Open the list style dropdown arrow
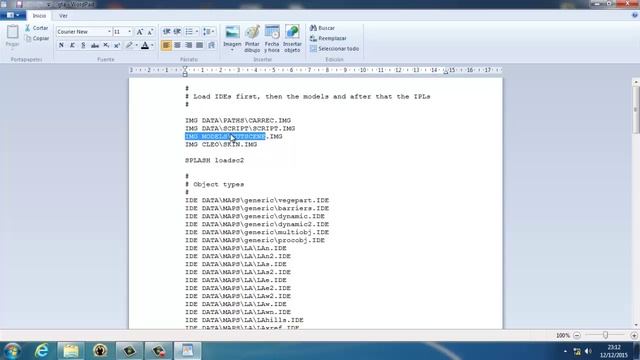This screenshot has height=360, width=640. [x=197, y=31]
